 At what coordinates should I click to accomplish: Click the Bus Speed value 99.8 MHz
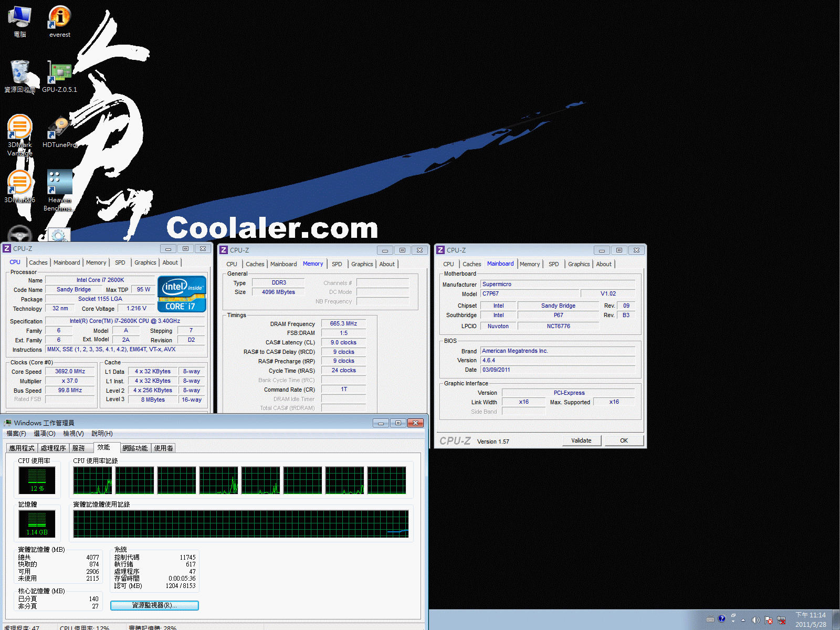click(x=70, y=390)
